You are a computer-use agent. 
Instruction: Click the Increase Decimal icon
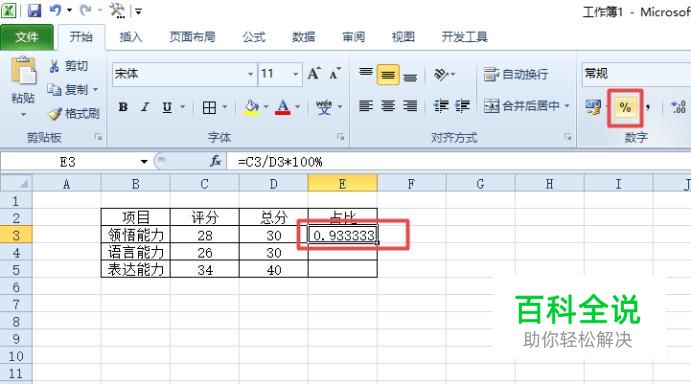679,107
